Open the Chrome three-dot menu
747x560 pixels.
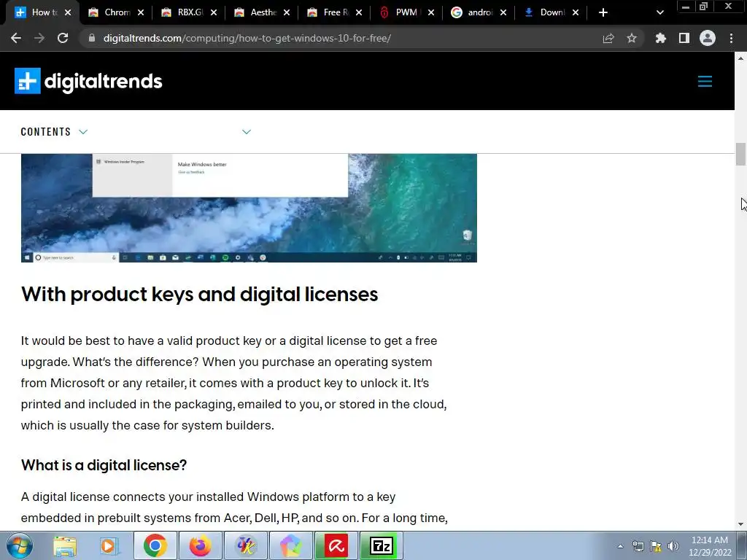pyautogui.click(x=731, y=38)
